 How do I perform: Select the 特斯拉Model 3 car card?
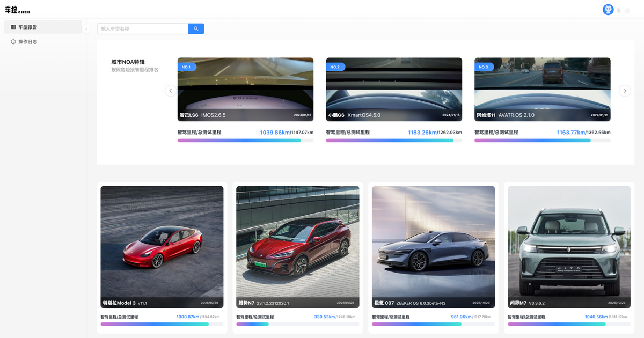(x=162, y=247)
